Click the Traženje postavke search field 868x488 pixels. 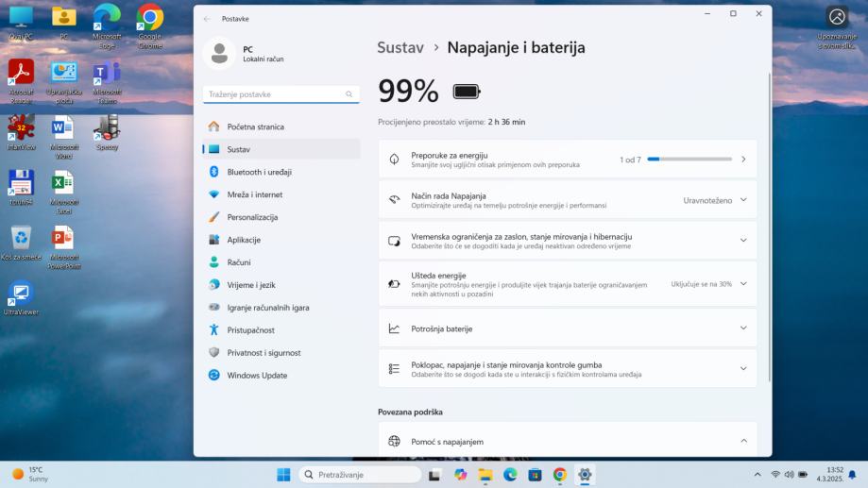tap(281, 94)
